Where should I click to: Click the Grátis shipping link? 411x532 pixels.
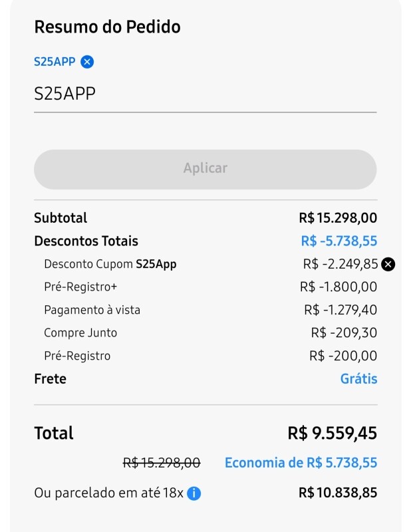pos(358,379)
